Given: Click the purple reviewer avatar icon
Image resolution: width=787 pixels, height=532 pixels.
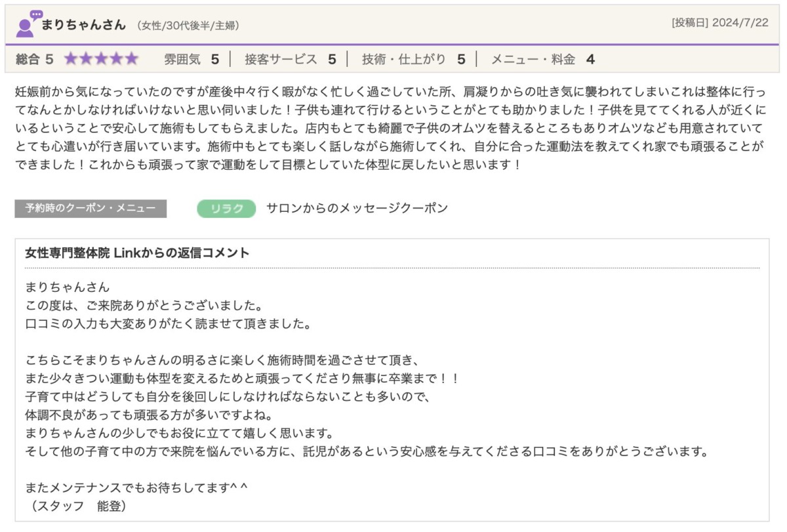Looking at the screenshot, I should click(27, 24).
